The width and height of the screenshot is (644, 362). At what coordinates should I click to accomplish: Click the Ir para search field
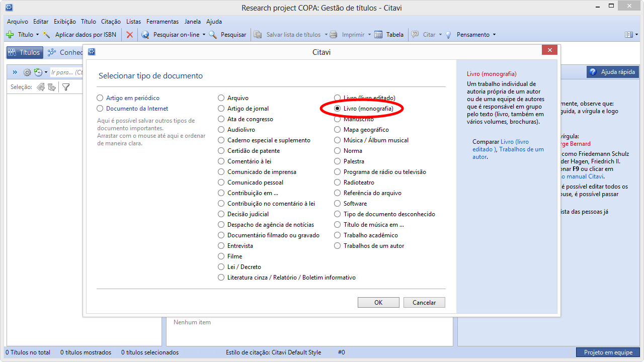[67, 72]
